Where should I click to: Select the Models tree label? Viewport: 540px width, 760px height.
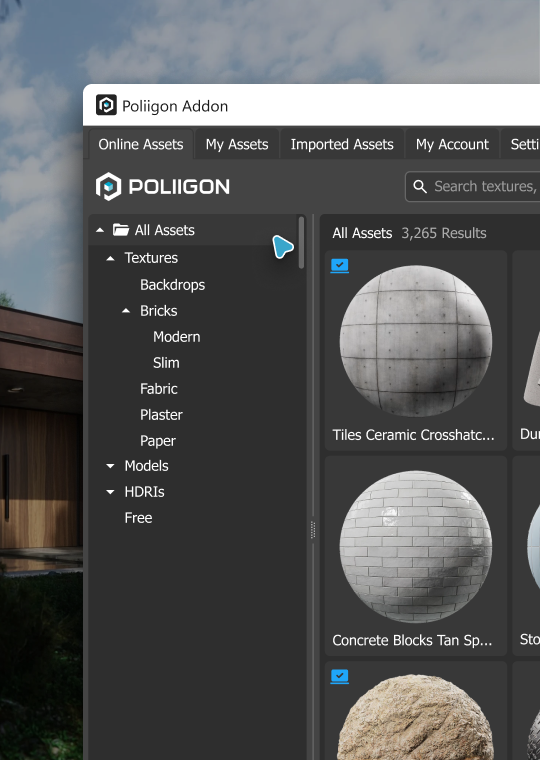(146, 466)
